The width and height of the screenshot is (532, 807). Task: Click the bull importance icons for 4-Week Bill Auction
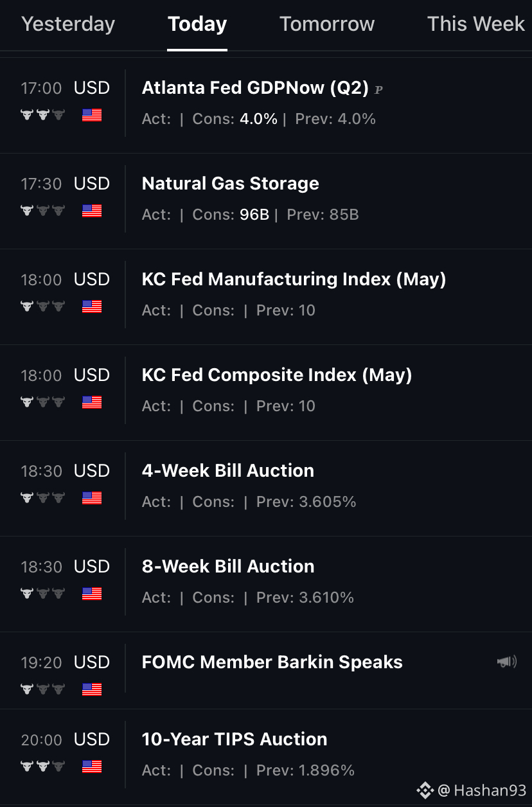point(42,498)
